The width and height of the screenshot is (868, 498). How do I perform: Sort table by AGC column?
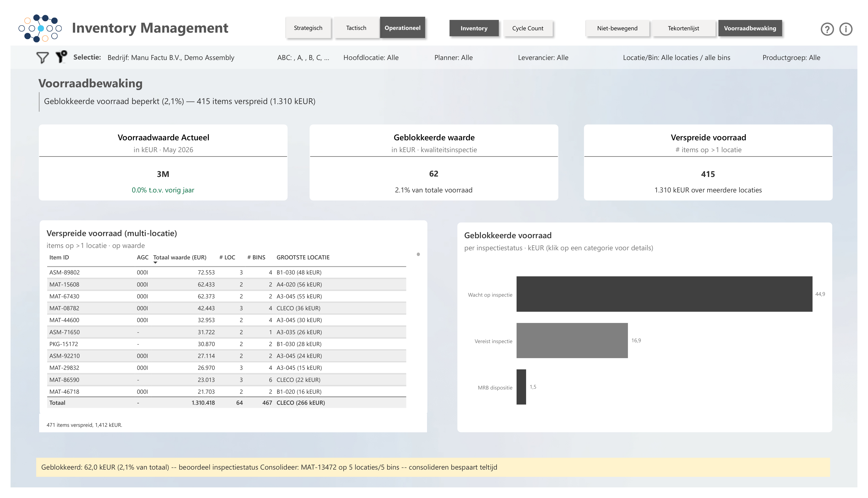pos(142,257)
